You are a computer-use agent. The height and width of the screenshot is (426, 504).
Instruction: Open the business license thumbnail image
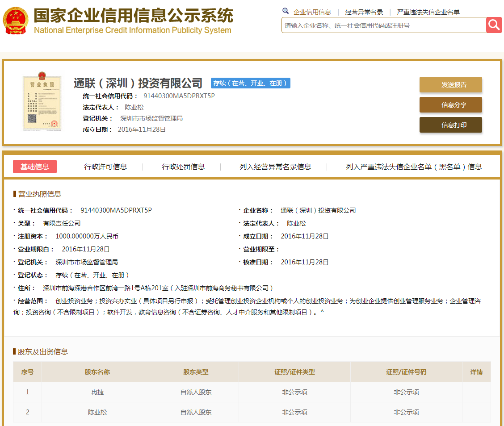42,102
